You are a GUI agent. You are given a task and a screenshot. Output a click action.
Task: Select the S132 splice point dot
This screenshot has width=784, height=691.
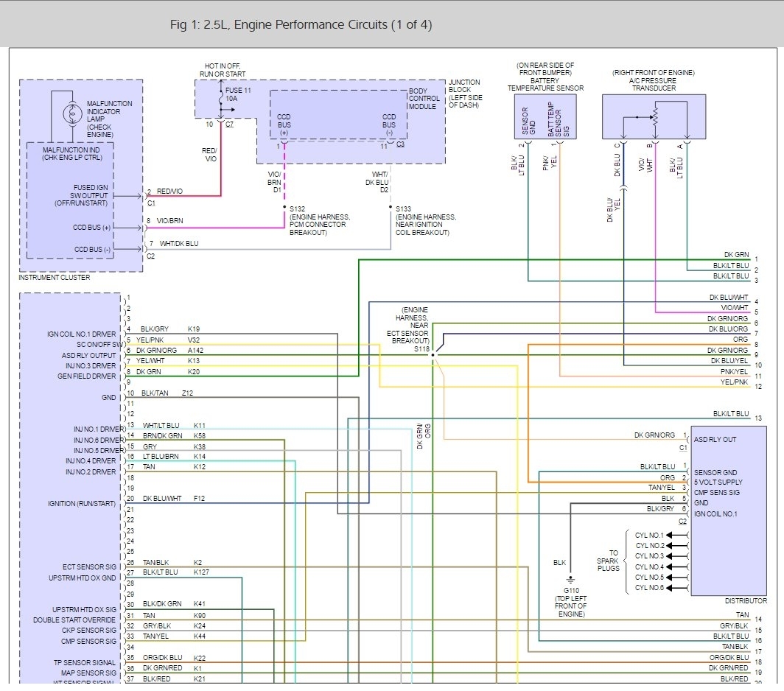[x=284, y=208]
